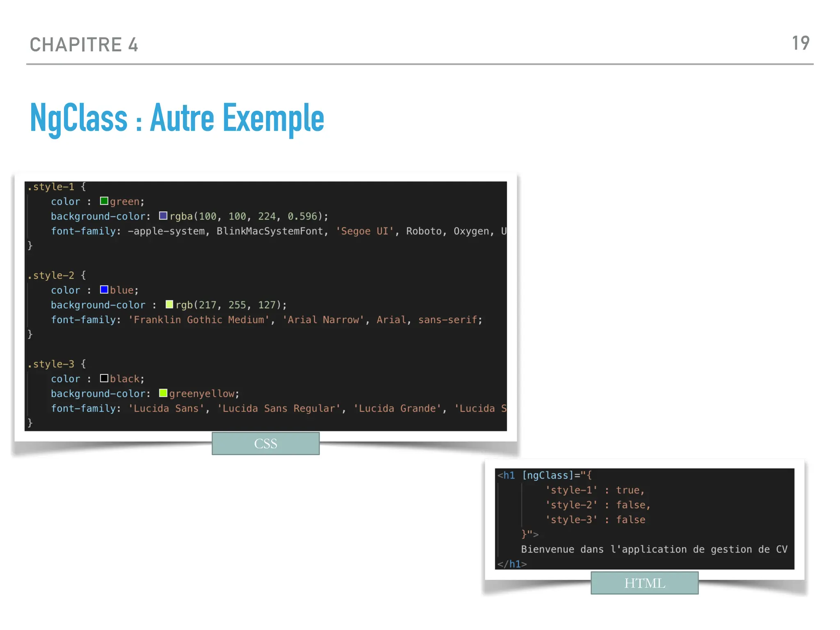Click the 'Segoe UI' font name
The width and height of the screenshot is (840, 630).
coord(365,231)
